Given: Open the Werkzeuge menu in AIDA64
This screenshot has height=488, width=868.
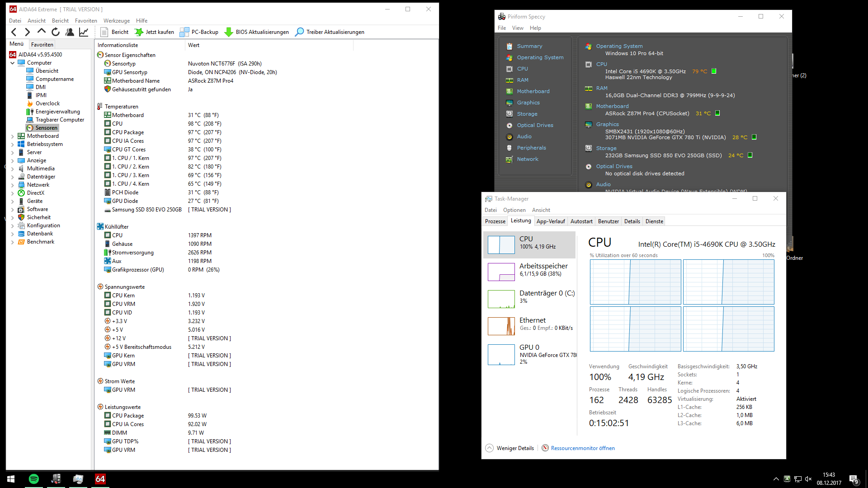Looking at the screenshot, I should tap(116, 21).
